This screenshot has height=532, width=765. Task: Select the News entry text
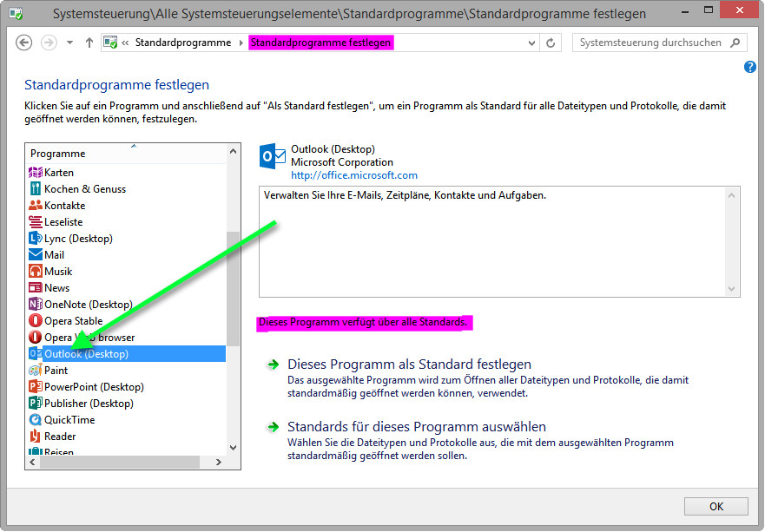pos(57,288)
